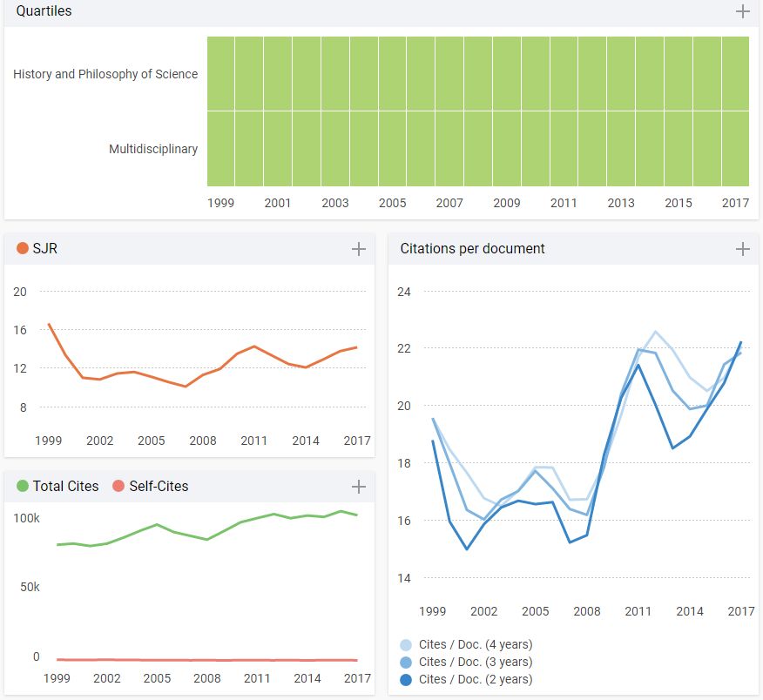Click the Self-Cites label text

[159, 487]
